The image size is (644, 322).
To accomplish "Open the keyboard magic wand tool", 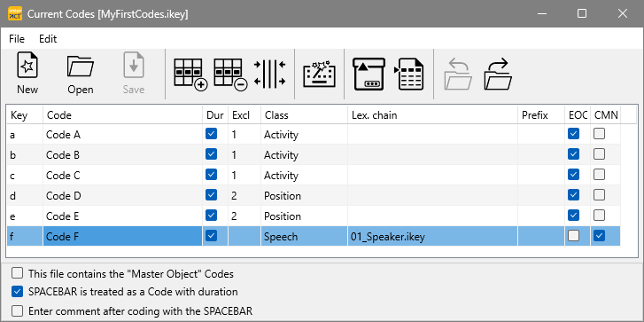I will [320, 75].
